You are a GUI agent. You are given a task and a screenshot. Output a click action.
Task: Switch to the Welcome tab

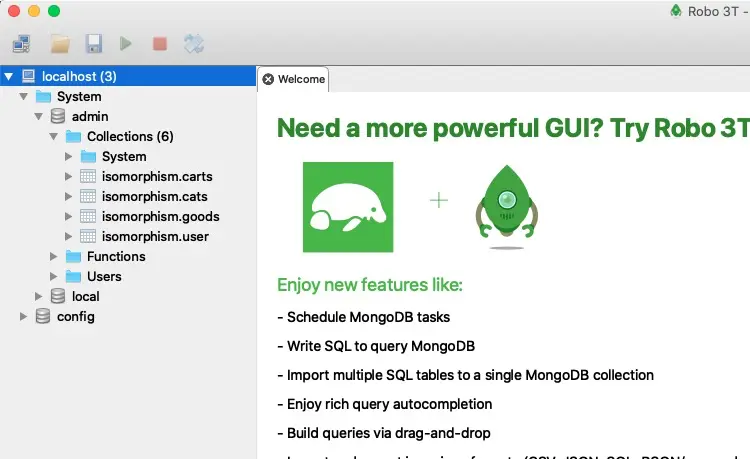tap(293, 79)
